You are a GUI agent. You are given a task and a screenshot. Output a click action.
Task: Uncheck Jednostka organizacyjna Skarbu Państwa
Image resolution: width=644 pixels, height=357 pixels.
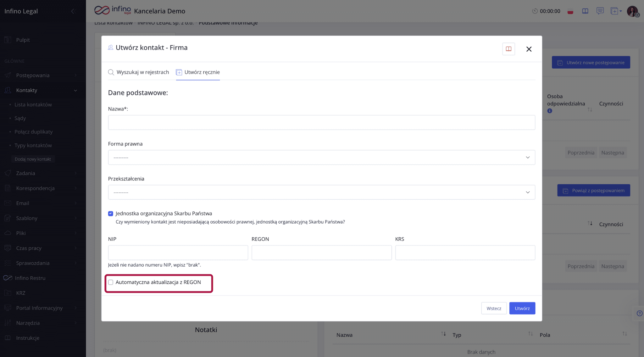tap(111, 213)
